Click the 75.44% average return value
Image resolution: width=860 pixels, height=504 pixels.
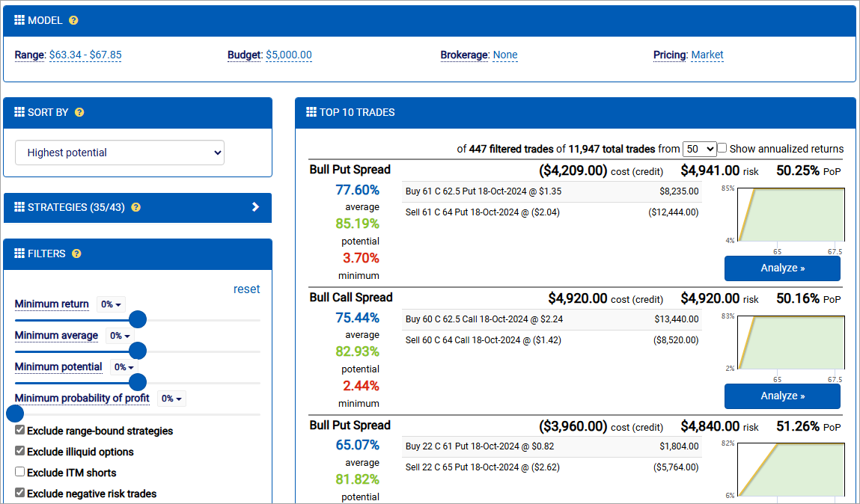358,318
